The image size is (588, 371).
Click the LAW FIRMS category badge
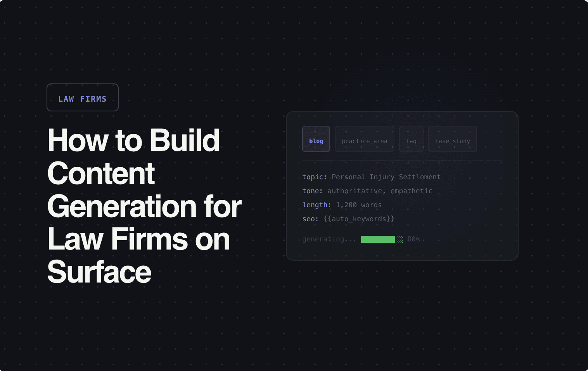[83, 97]
